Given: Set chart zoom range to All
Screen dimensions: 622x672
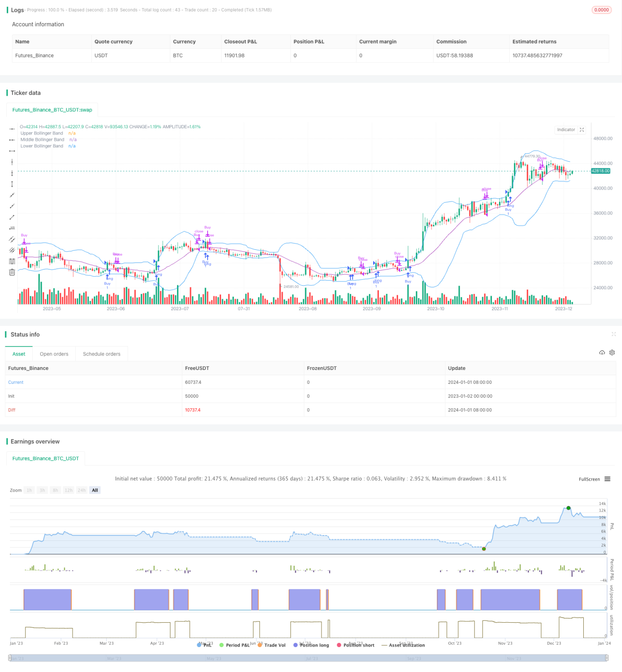Looking at the screenshot, I should point(95,490).
